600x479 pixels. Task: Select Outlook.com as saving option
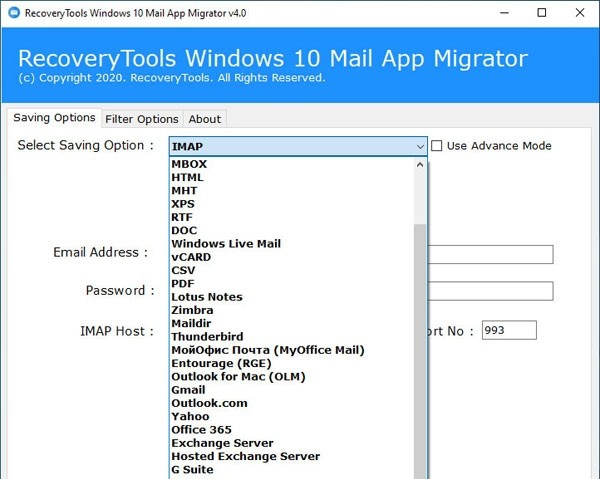[209, 403]
